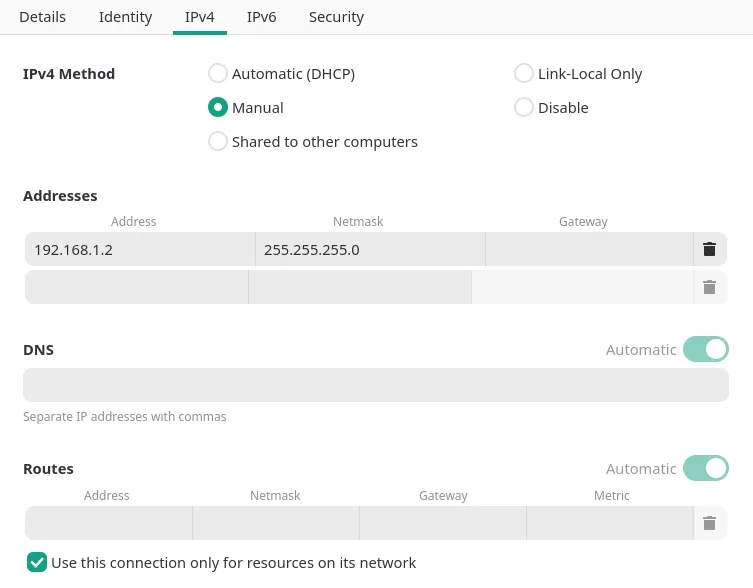
Task: Click empty address field in second row
Action: [137, 287]
